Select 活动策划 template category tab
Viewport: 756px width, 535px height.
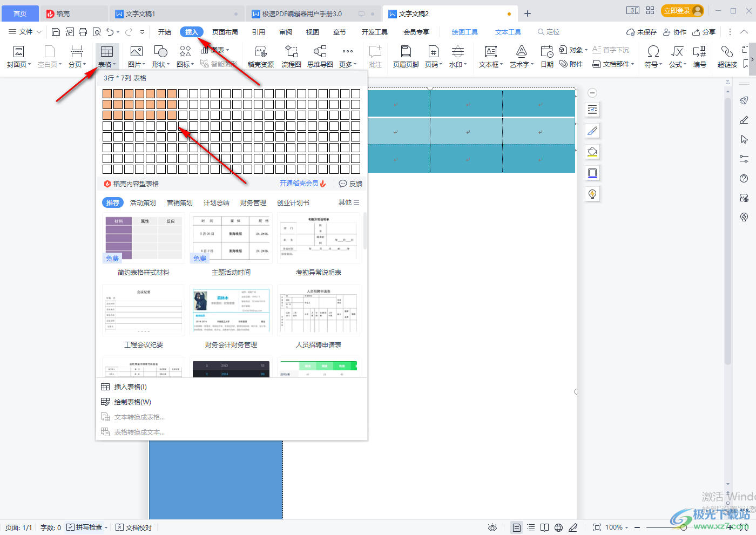point(143,202)
